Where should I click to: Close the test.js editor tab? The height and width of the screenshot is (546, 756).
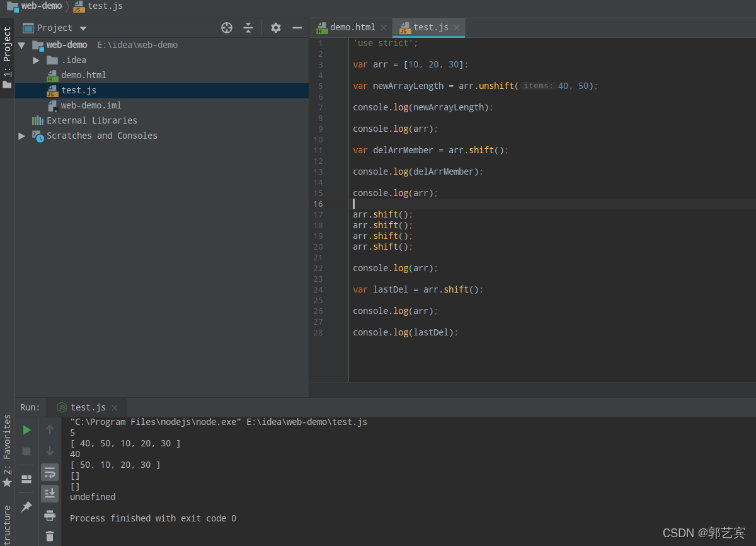tap(457, 28)
